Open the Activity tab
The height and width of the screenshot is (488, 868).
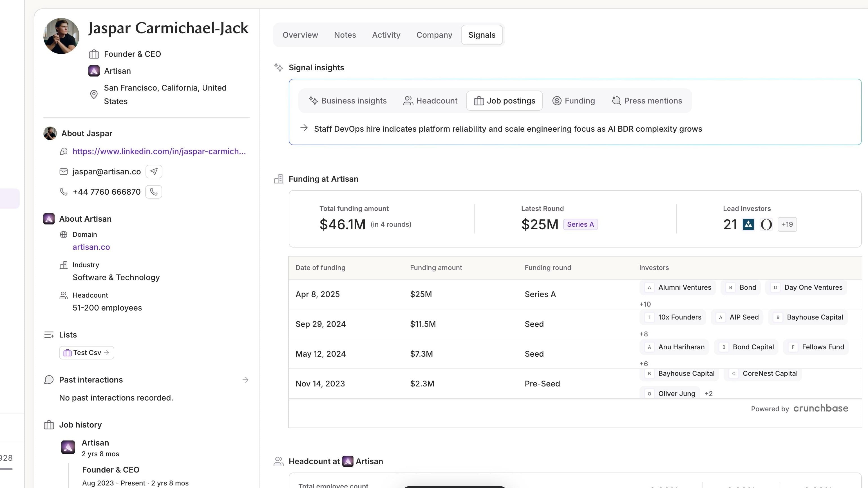coord(386,35)
